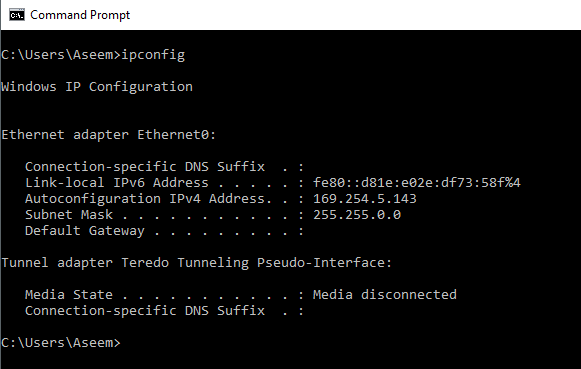The height and width of the screenshot is (369, 581).
Task: Click the bottom C:\Users\Aseem> prompt
Action: pyautogui.click(x=61, y=343)
